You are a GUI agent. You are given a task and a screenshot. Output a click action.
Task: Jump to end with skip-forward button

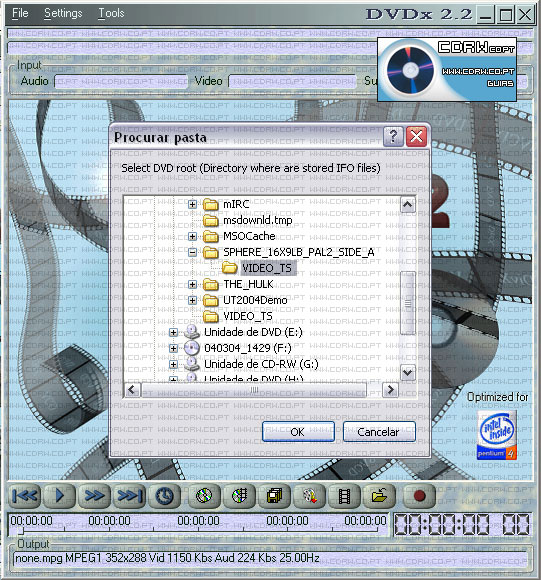(x=129, y=496)
